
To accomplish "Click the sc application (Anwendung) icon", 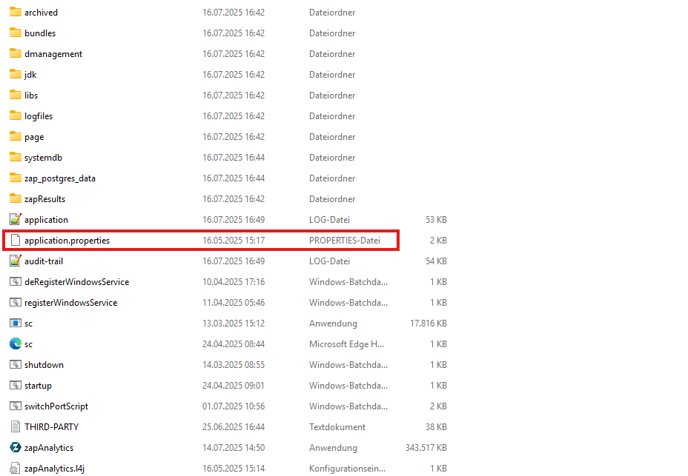I will (x=15, y=323).
